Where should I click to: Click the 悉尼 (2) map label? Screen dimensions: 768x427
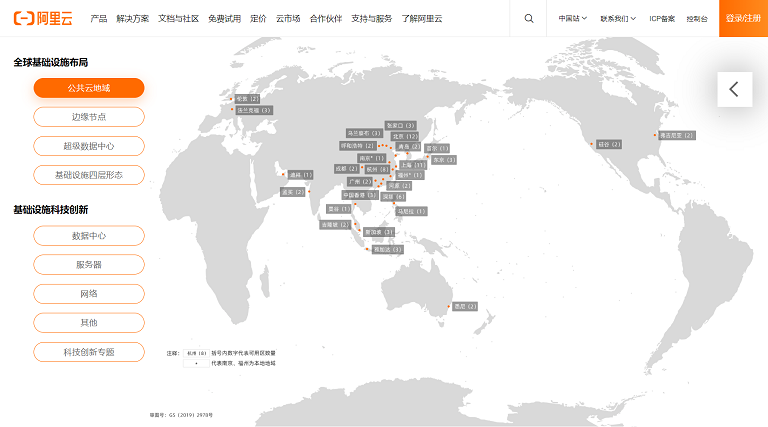(465, 307)
